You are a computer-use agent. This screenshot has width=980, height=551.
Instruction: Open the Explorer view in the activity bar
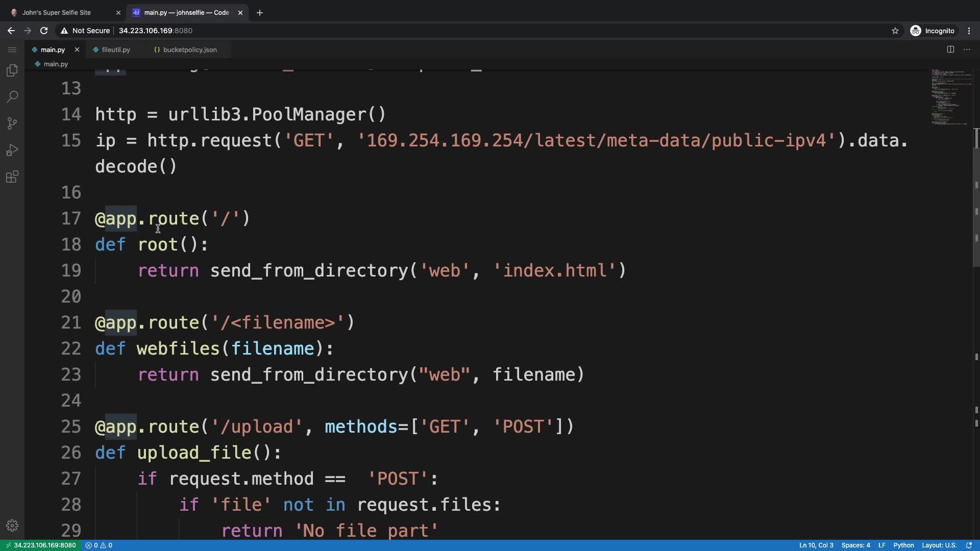pos(12,70)
